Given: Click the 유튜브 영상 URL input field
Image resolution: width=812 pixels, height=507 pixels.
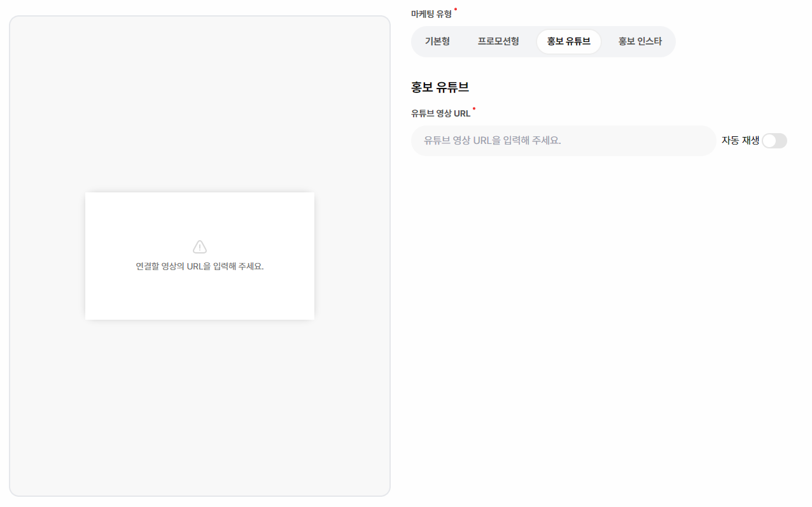Looking at the screenshot, I should pyautogui.click(x=564, y=141).
